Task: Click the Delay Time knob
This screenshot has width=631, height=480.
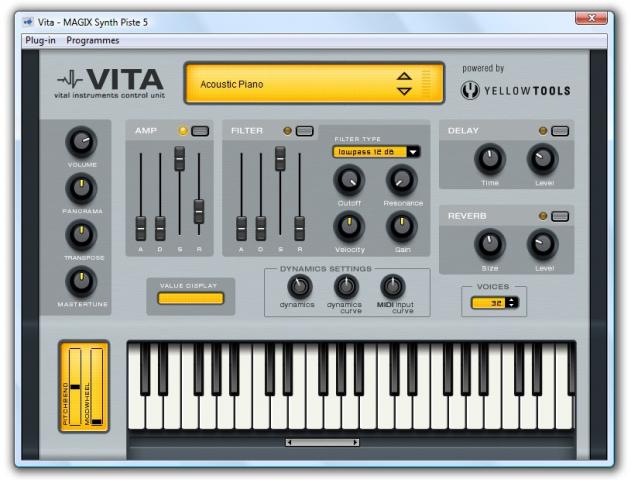Action: click(489, 158)
